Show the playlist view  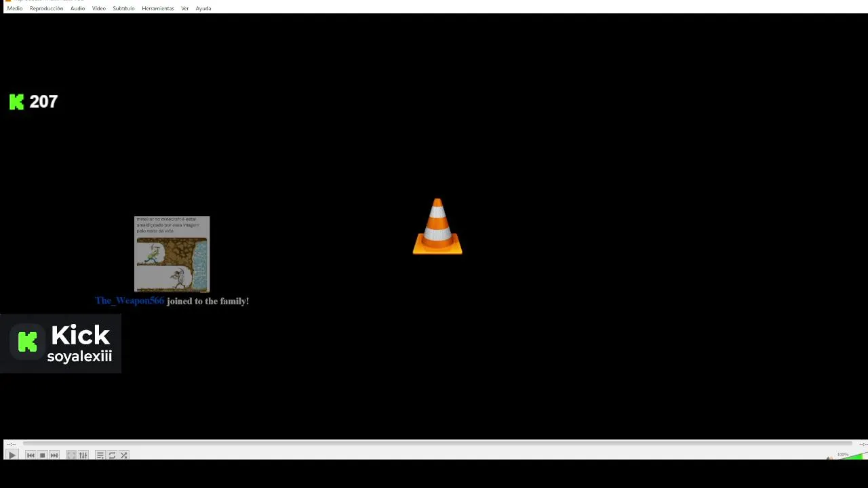[x=100, y=455]
